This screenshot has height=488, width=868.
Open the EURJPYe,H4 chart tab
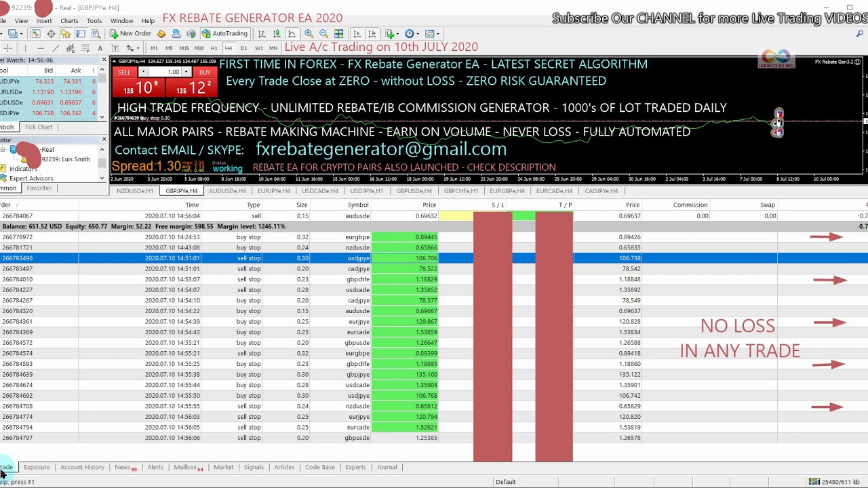click(274, 191)
